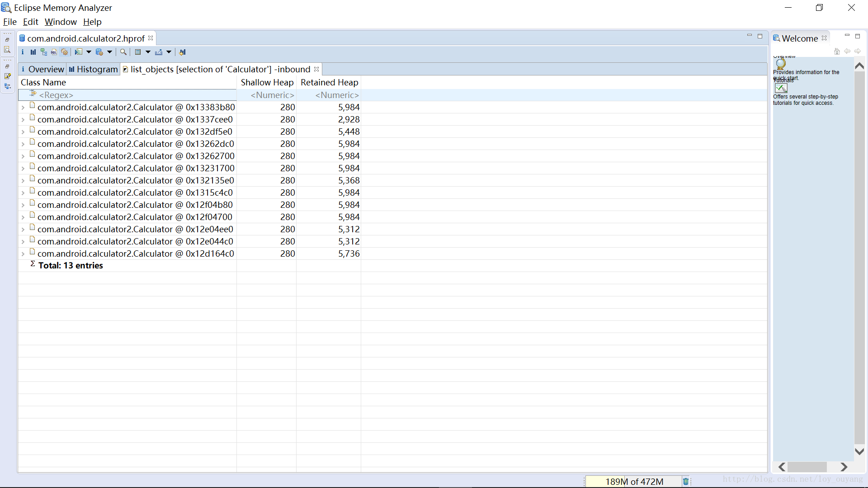Open the Overview pane toolbar icon
Image resolution: width=868 pixels, height=488 pixels.
(x=23, y=52)
